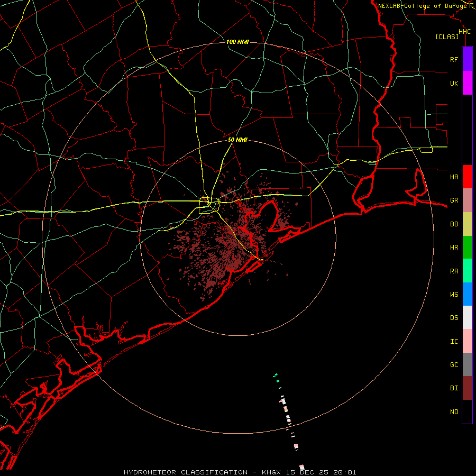Click the UK magenta legend swatch

click(x=467, y=83)
